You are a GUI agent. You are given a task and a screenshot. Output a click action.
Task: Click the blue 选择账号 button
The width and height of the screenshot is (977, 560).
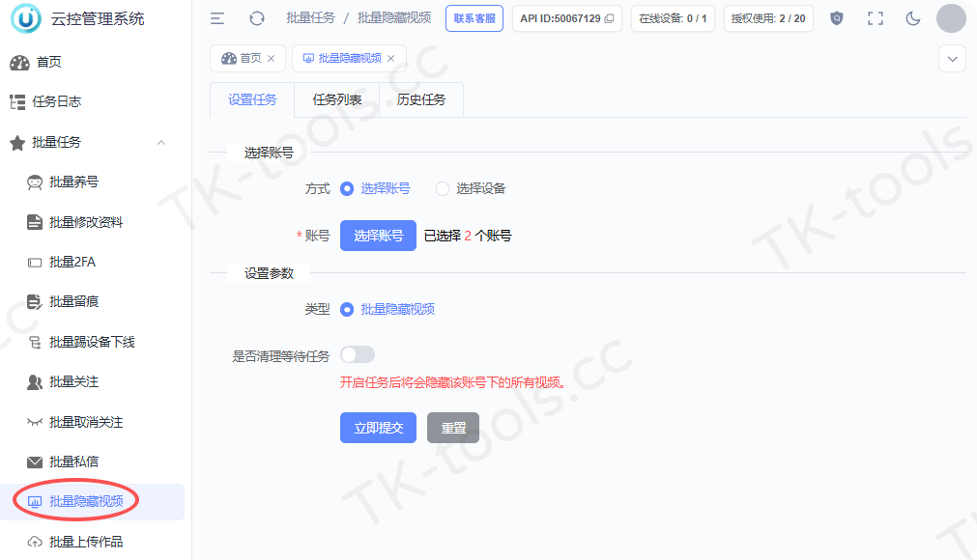(x=378, y=236)
